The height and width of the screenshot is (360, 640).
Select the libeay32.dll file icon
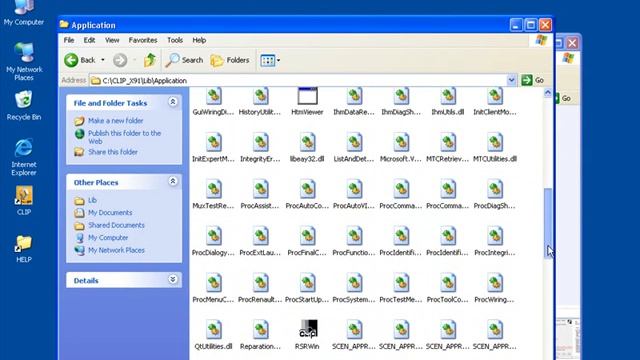pyautogui.click(x=307, y=142)
